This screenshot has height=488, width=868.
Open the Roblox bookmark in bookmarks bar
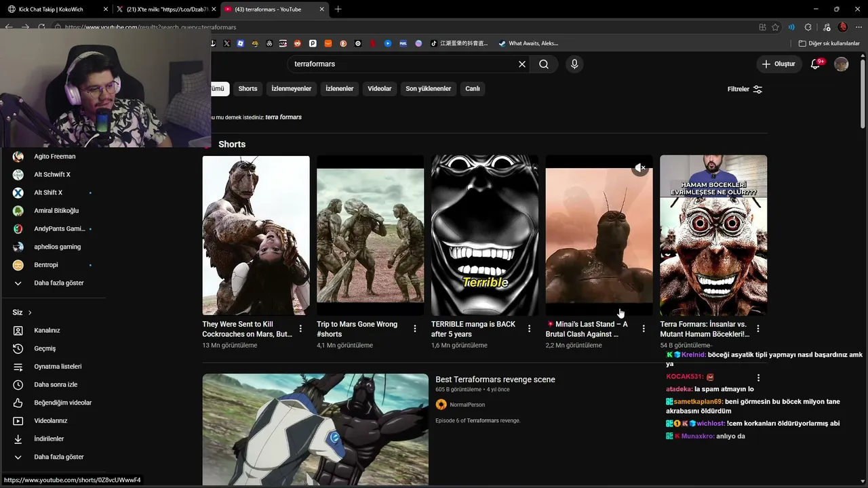tap(241, 43)
